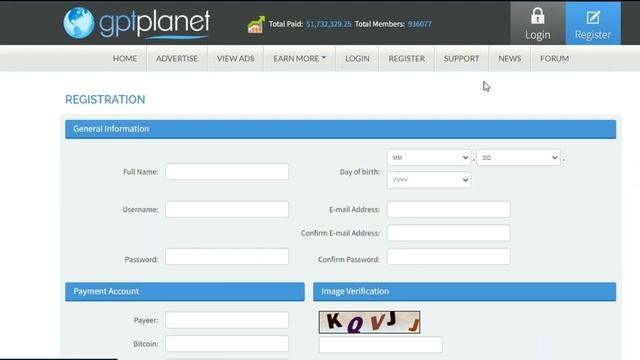
Task: Click the gptplanet globe logo
Action: (x=79, y=23)
